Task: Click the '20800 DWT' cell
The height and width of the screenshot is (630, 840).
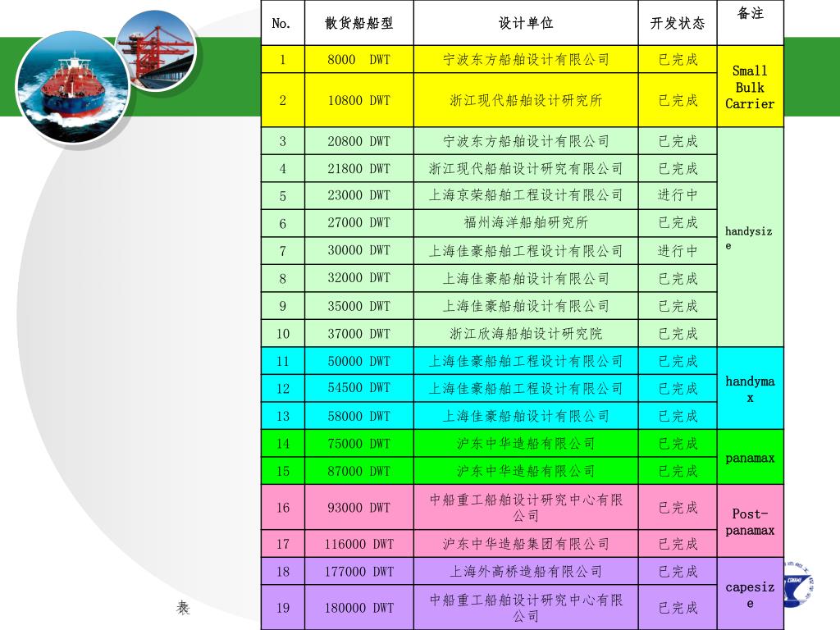Action: pyautogui.click(x=359, y=141)
